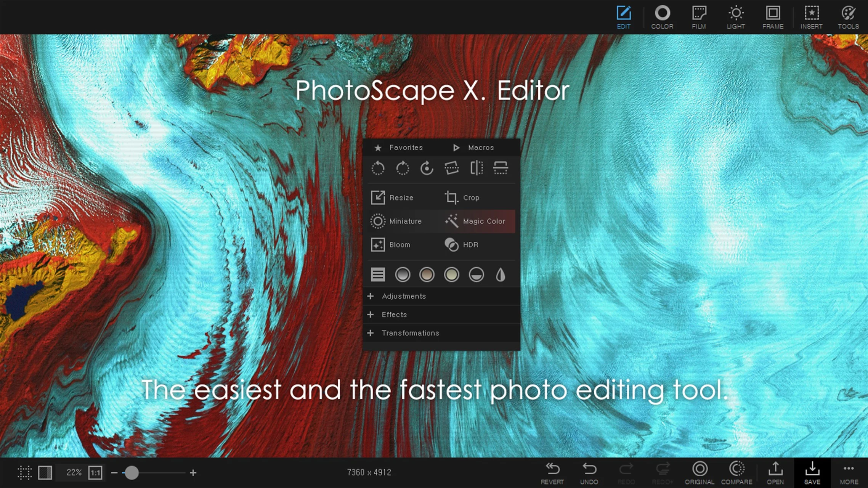Click the Revert button
868x488 pixels.
tap(552, 472)
